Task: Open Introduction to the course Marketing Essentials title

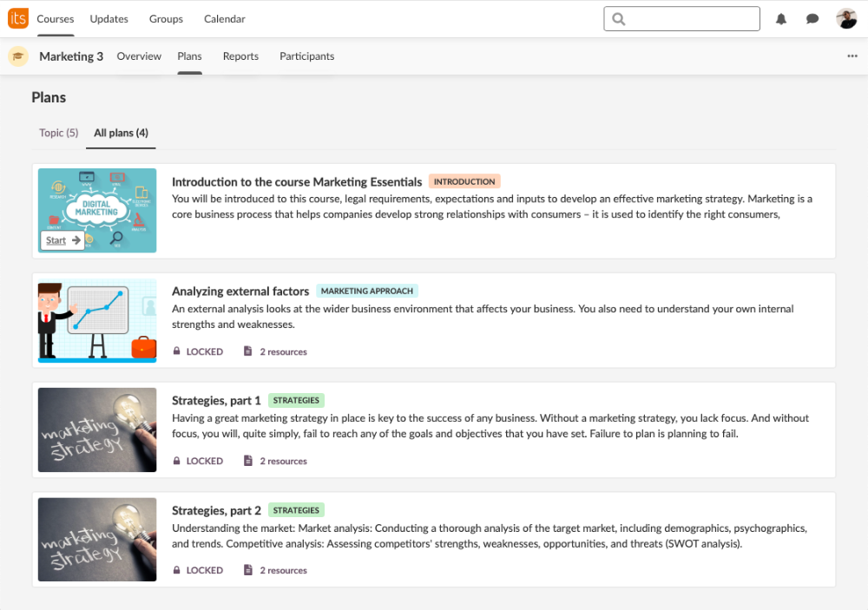Action: point(297,181)
